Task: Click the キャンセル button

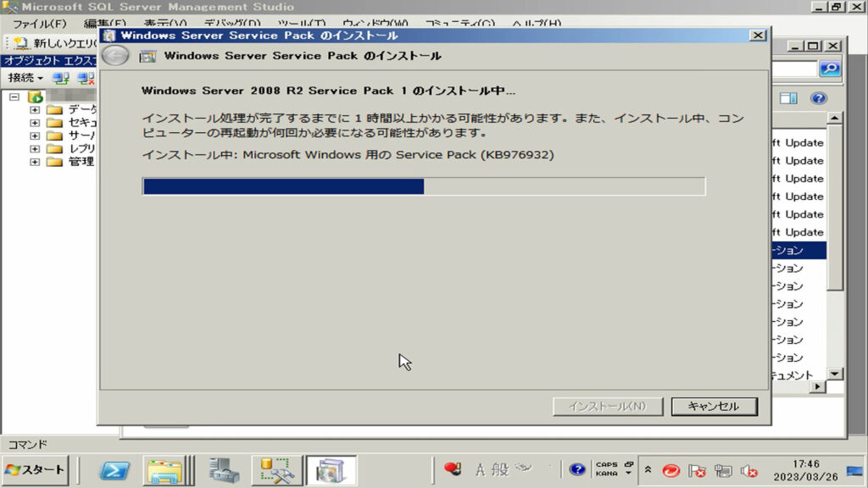Action: tap(714, 407)
